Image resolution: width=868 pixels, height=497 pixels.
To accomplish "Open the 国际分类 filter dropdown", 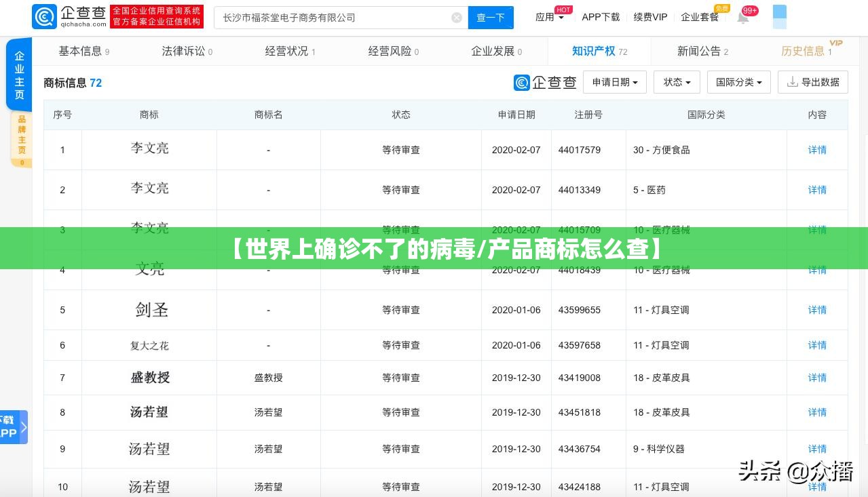I will pyautogui.click(x=738, y=82).
